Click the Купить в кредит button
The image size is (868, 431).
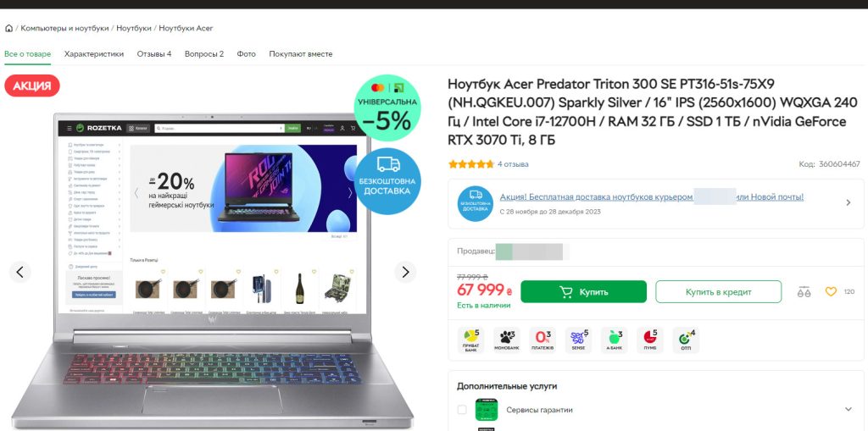point(719,291)
